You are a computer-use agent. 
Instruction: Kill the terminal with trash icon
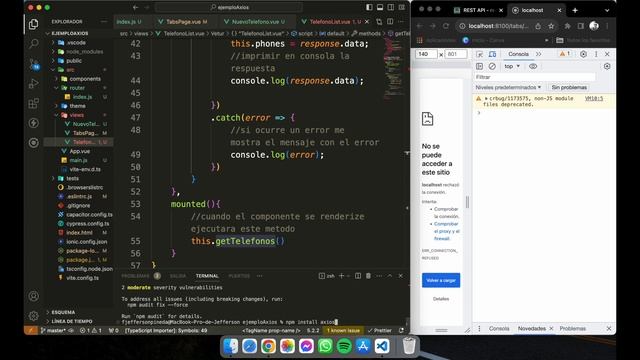[368, 276]
